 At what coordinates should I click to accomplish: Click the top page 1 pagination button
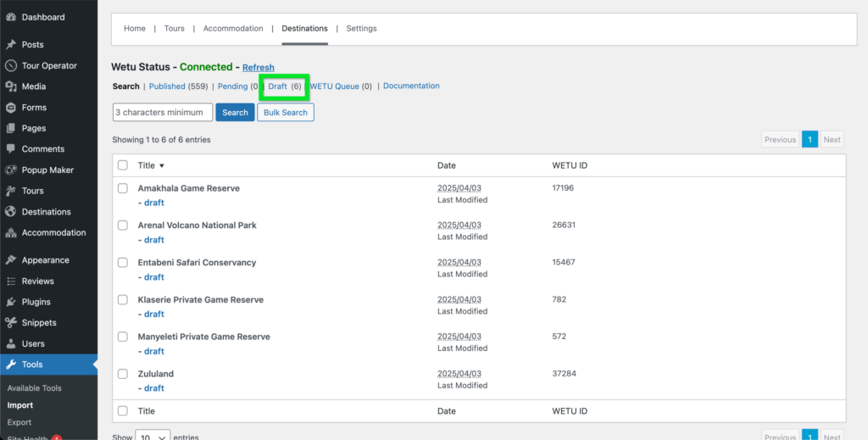(x=810, y=140)
